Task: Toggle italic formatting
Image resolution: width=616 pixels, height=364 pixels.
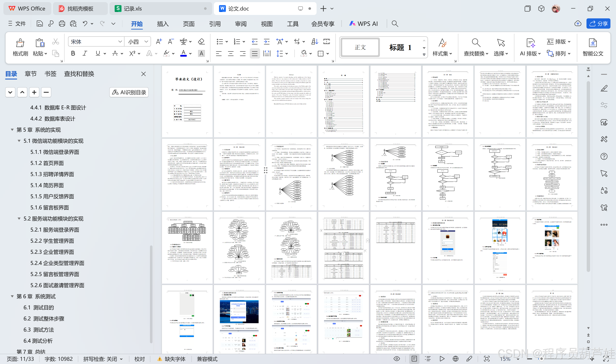Action: 85,53
